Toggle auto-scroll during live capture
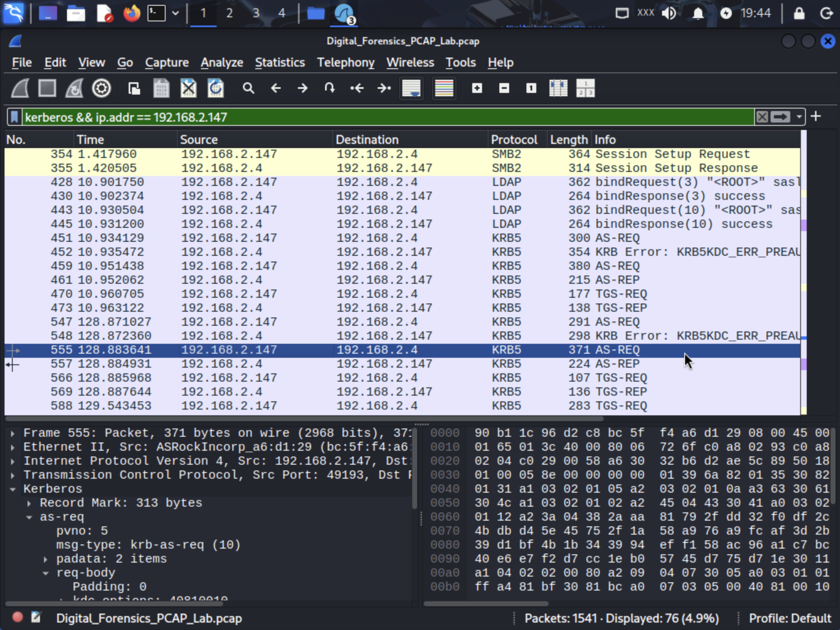The width and height of the screenshot is (840, 630). click(411, 88)
